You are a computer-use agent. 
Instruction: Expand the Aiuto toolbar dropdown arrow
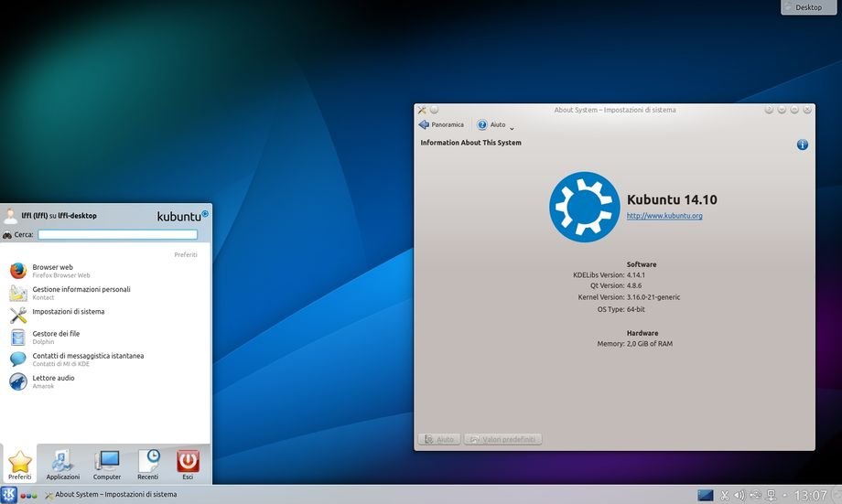[512, 126]
